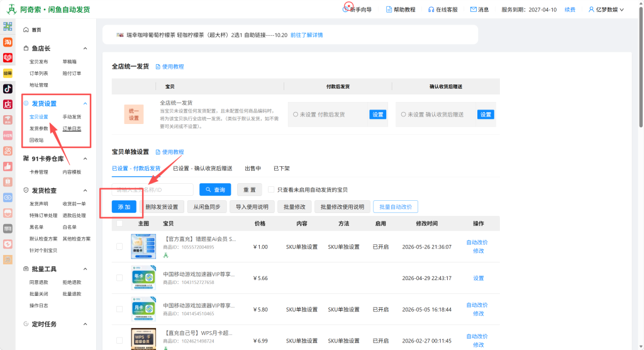Select the yellow 闲鱼 platform icon
The image size is (644, 350).
pos(8,73)
